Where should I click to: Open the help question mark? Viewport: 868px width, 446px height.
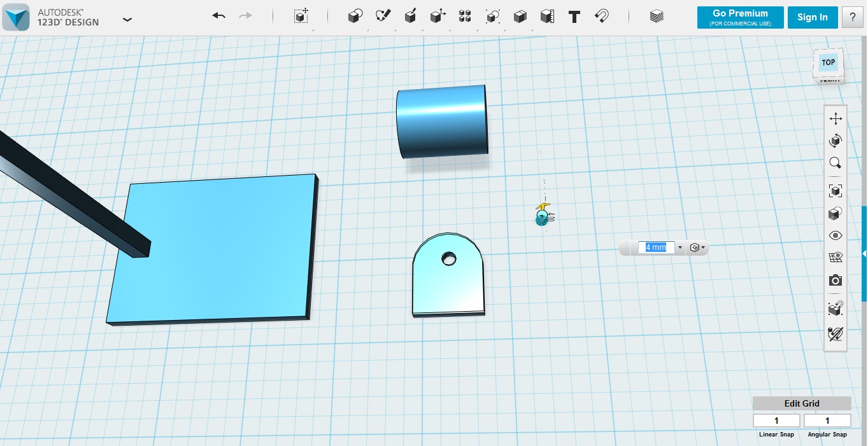tap(853, 17)
